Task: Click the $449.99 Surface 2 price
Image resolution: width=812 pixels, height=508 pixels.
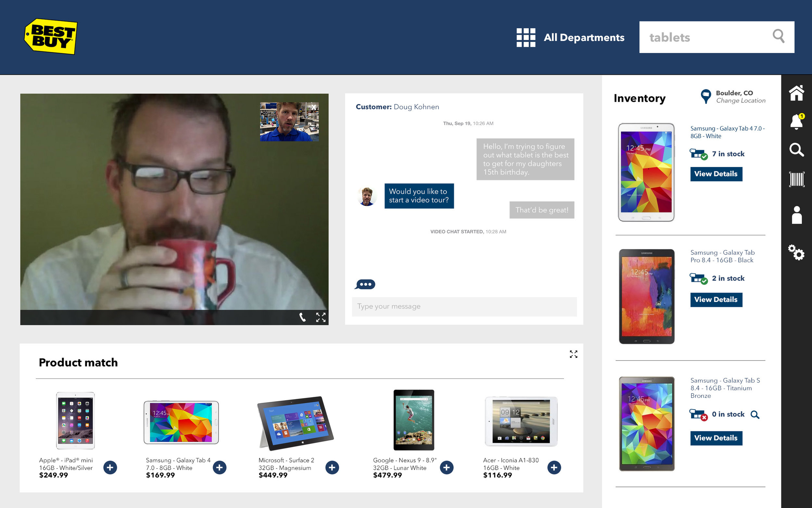Action: (273, 475)
